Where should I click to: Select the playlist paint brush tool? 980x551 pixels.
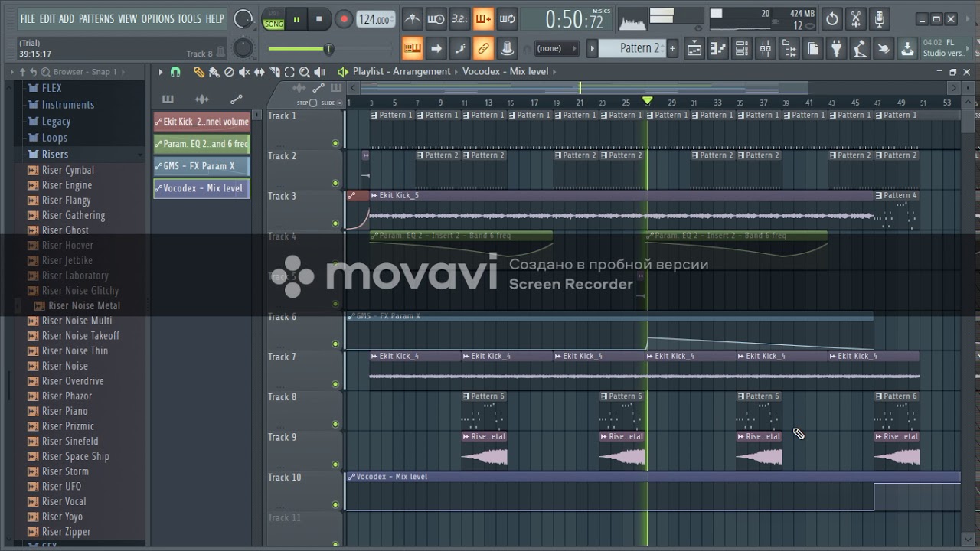214,72
